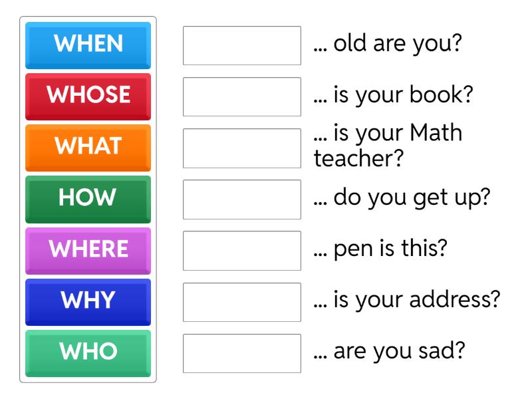Select the blue WHEN word tile
The image size is (532, 399).
(88, 45)
